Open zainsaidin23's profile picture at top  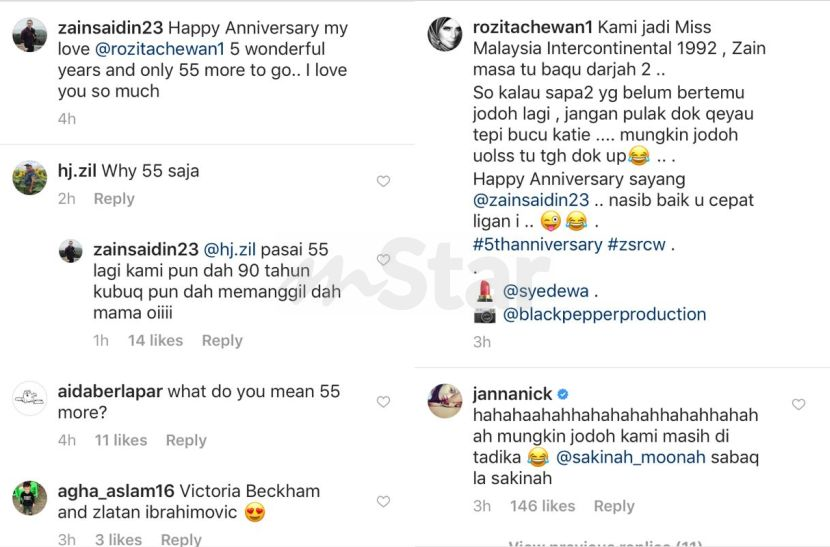pyautogui.click(x=30, y=34)
